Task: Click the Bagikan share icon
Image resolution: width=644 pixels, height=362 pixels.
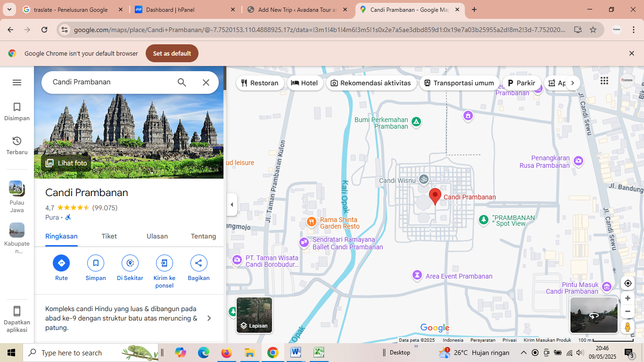Action: [198, 263]
